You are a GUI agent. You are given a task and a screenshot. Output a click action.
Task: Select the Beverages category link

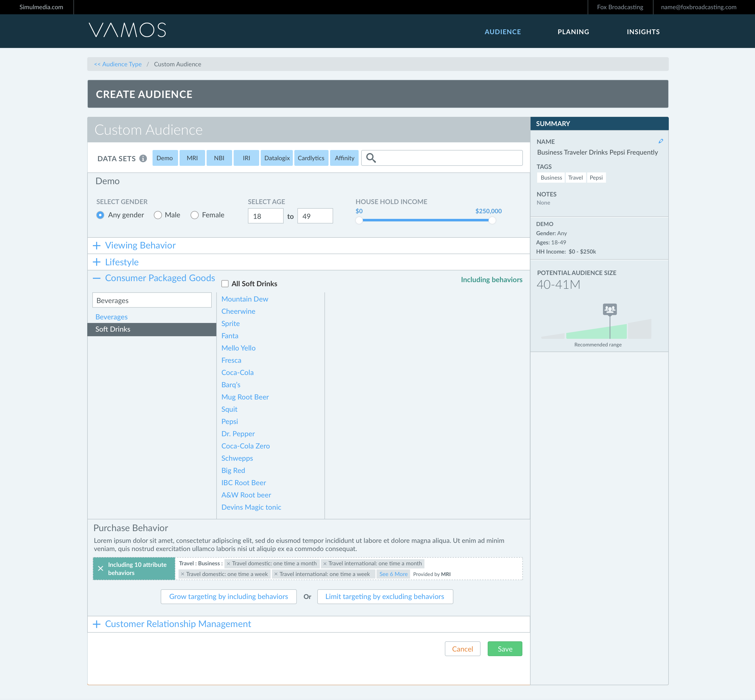coord(111,317)
